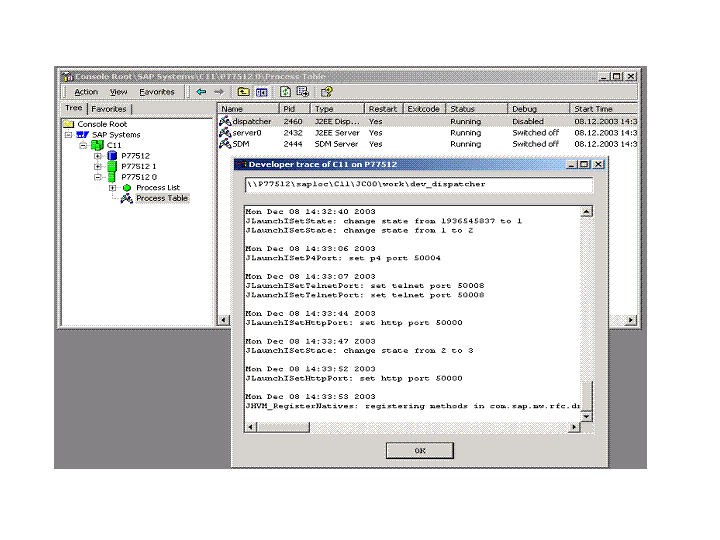Sort by the Status column header
This screenshot has height=540, width=720.
click(477, 109)
